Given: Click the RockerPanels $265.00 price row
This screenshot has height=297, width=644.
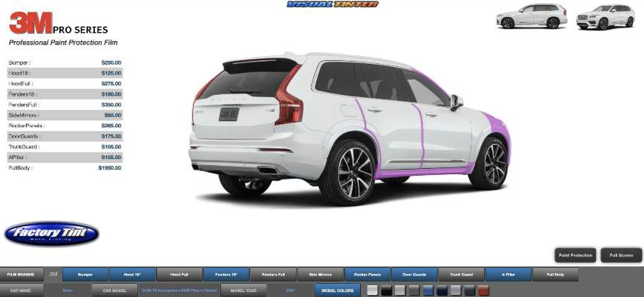Looking at the screenshot, I should pos(65,125).
